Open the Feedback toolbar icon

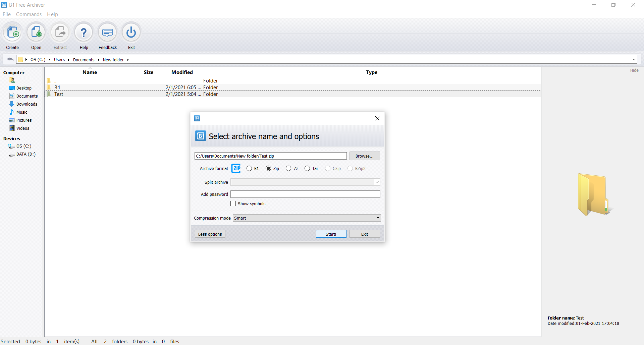(x=108, y=33)
